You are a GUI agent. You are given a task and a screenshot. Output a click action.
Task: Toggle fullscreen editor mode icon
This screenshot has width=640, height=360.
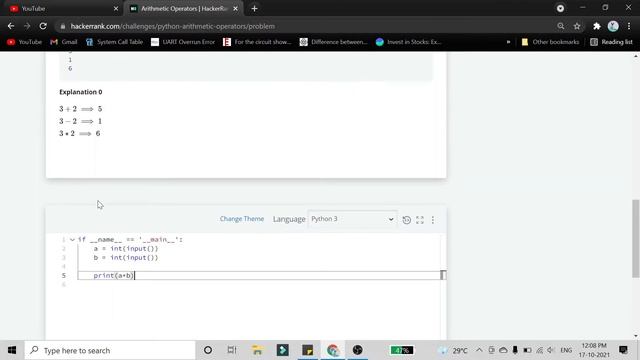[420, 220]
